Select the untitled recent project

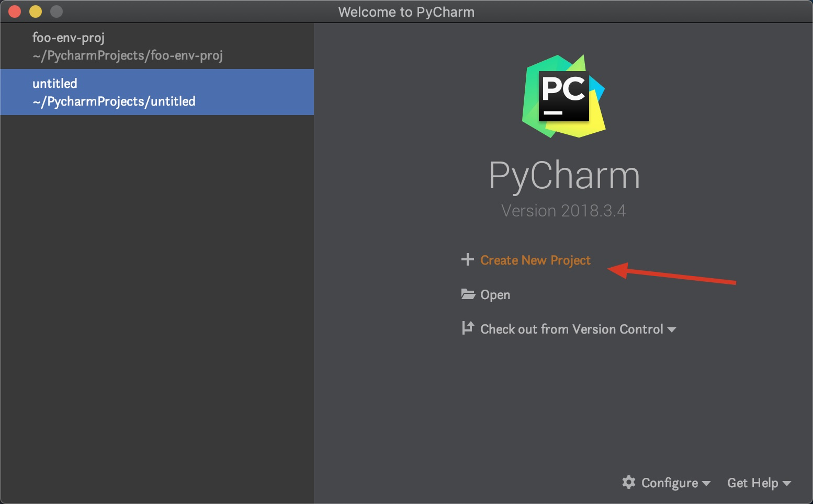pos(157,92)
